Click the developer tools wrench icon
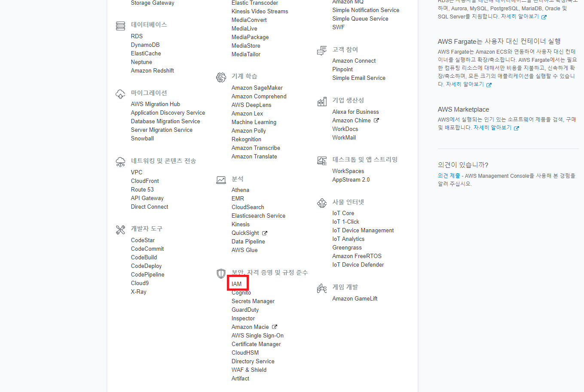Viewport: 584px width, 392px height. coord(121,230)
